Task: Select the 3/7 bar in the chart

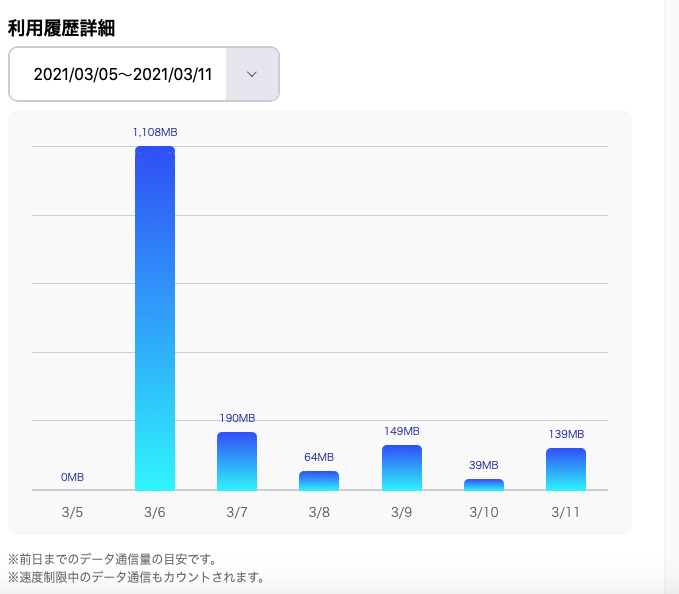Action: (x=237, y=461)
